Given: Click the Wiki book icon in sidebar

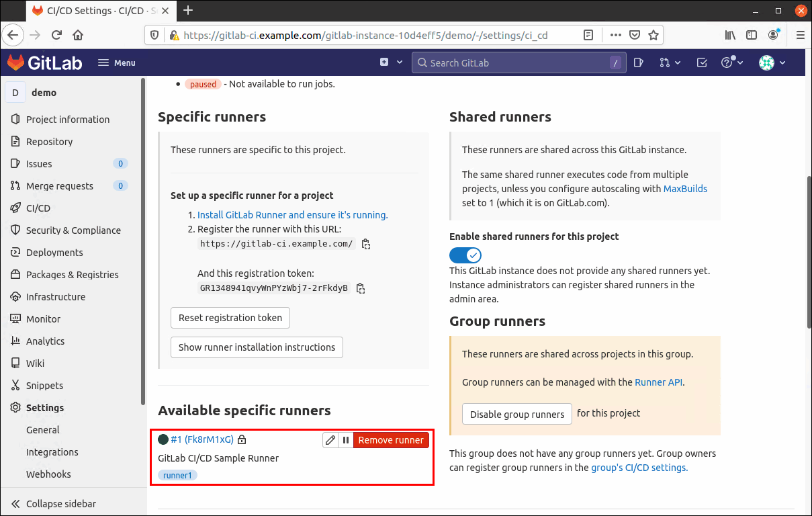Looking at the screenshot, I should coord(15,363).
